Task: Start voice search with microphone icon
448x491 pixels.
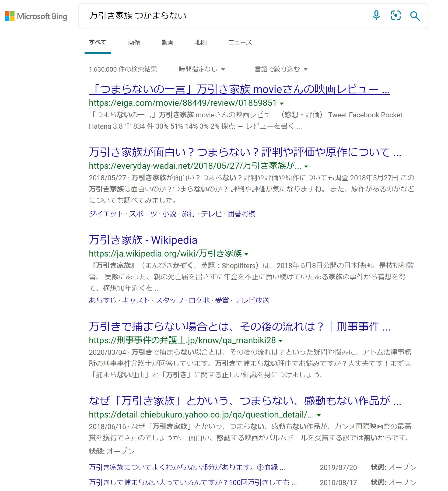Action: pos(376,16)
